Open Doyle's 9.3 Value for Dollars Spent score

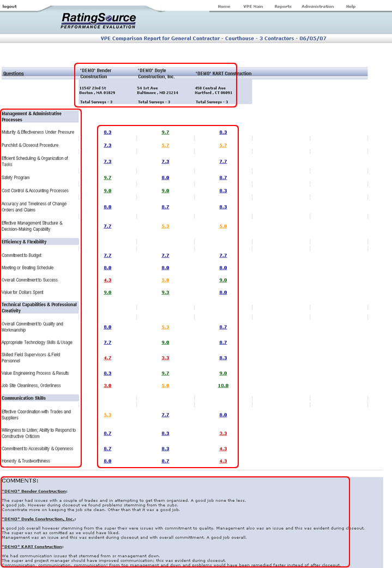[x=165, y=292]
